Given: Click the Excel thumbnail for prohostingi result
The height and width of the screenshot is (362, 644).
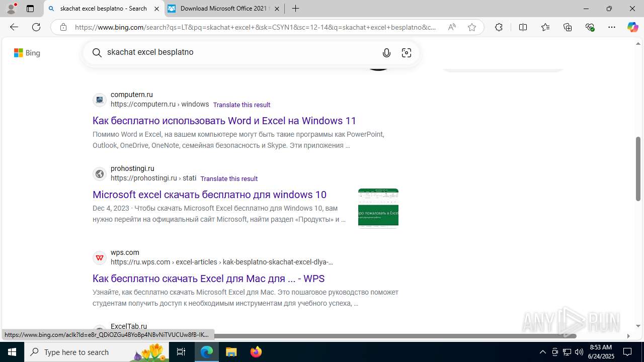Looking at the screenshot, I should pyautogui.click(x=378, y=208).
